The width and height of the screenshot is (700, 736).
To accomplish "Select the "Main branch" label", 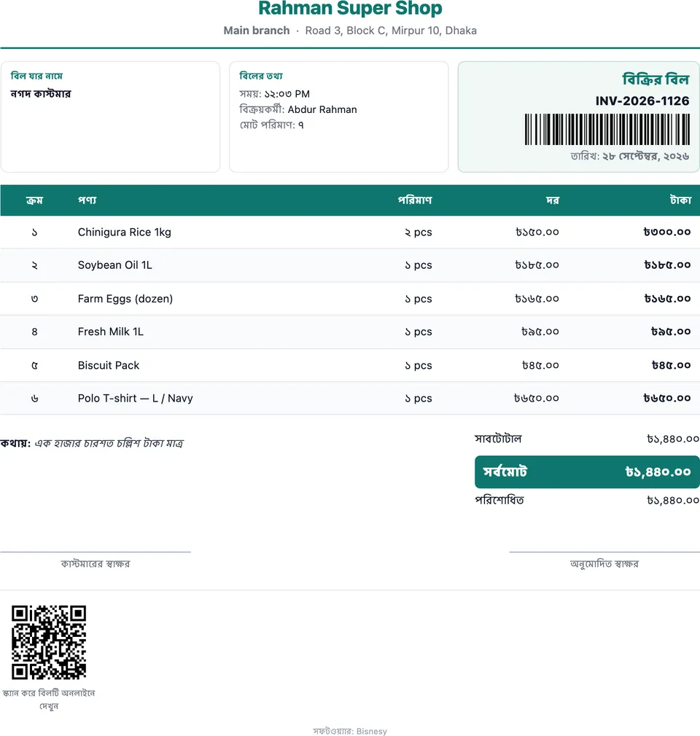I will tap(257, 31).
